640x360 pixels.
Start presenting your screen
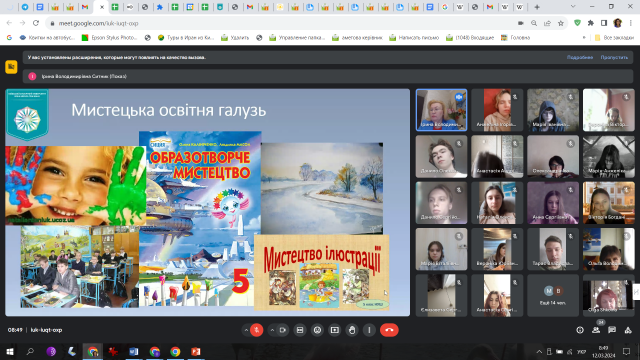point(335,330)
